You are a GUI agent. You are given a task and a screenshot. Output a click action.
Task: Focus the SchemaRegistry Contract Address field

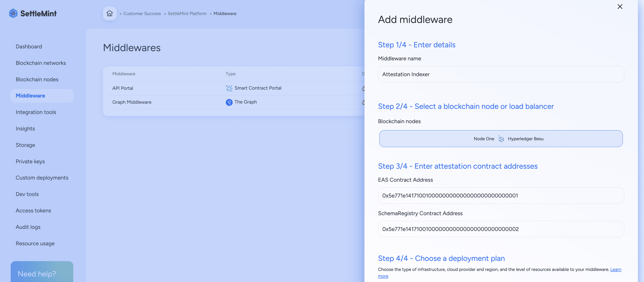501,229
